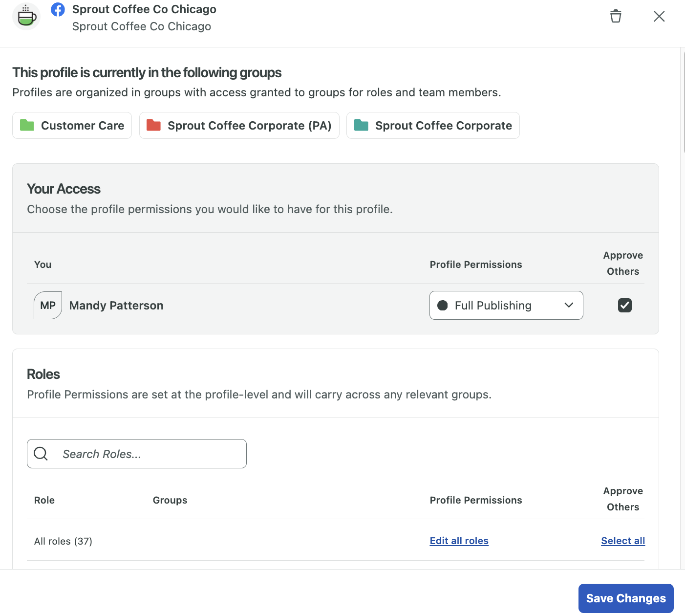
Task: Click the Sprout Coffee Co Chicago bold title
Action: click(144, 9)
